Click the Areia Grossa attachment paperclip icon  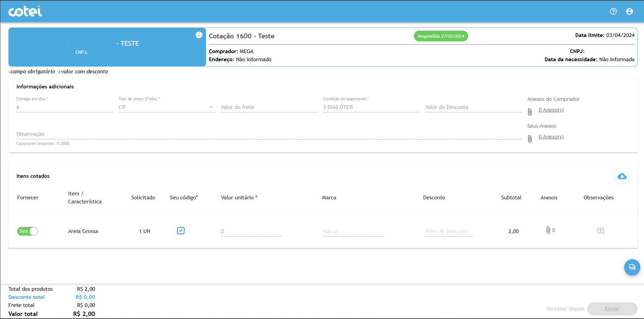pyautogui.click(x=548, y=230)
